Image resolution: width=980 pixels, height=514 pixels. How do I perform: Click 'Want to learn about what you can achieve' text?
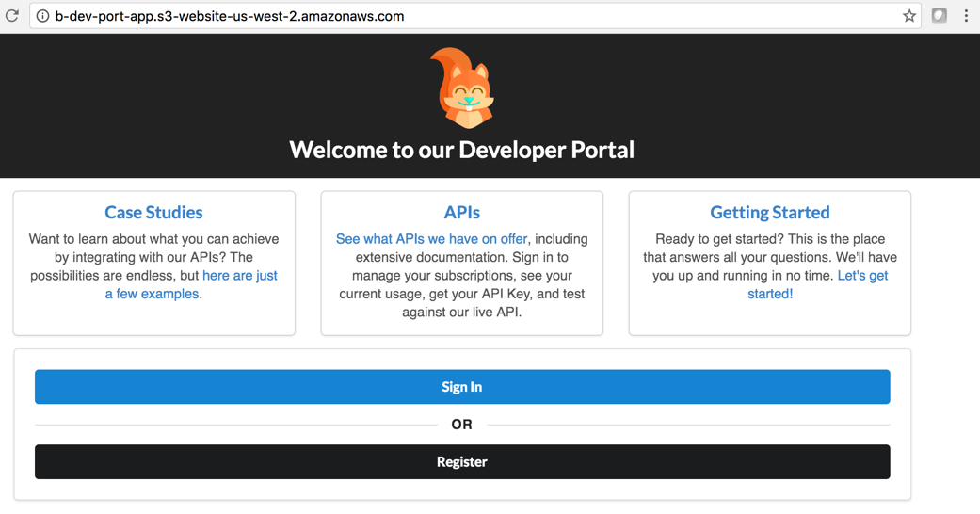pos(153,239)
